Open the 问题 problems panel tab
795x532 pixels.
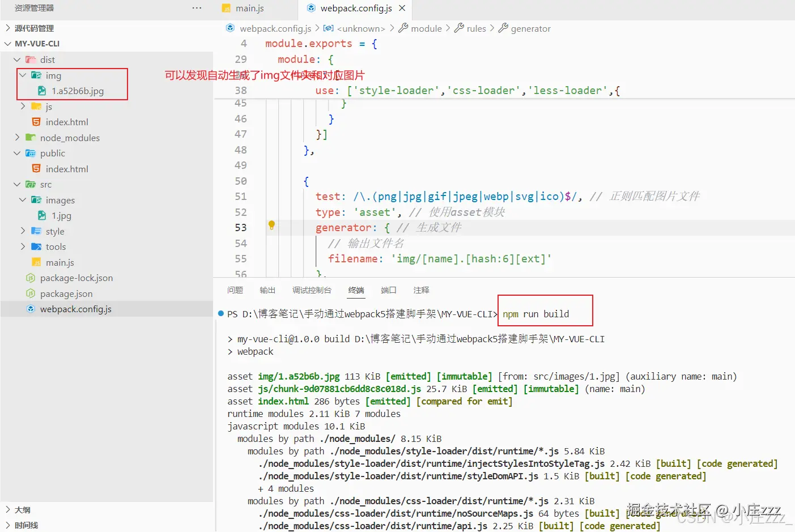pyautogui.click(x=235, y=290)
